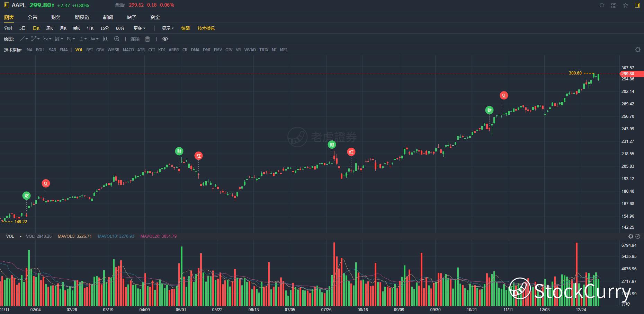Click the 300.60 high price label
The width and height of the screenshot is (644, 314).
pos(575,73)
